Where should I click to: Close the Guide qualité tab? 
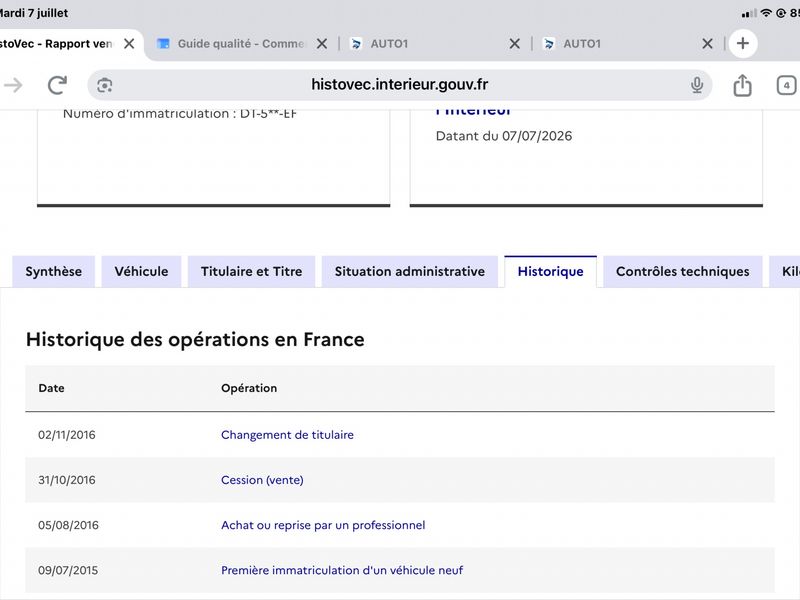point(322,44)
